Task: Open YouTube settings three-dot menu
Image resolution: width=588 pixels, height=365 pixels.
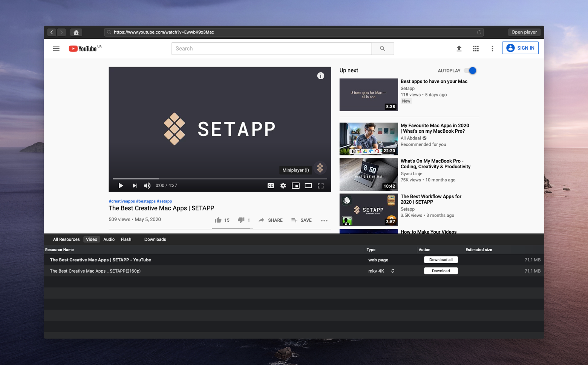Action: (492, 49)
